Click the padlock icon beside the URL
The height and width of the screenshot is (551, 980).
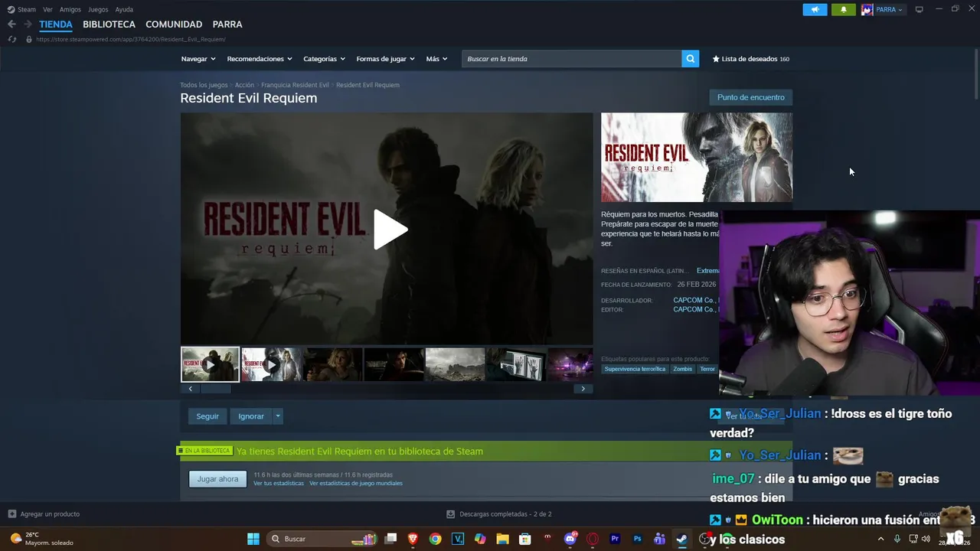click(29, 39)
